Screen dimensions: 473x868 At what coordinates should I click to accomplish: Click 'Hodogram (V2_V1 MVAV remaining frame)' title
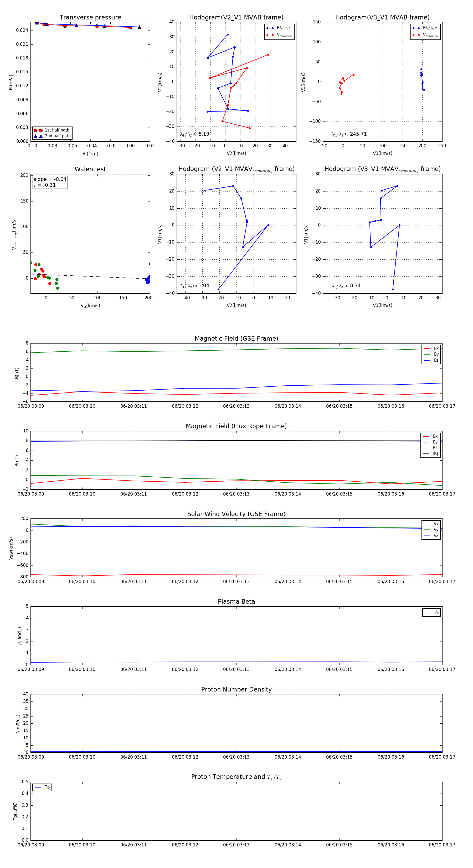(236, 169)
